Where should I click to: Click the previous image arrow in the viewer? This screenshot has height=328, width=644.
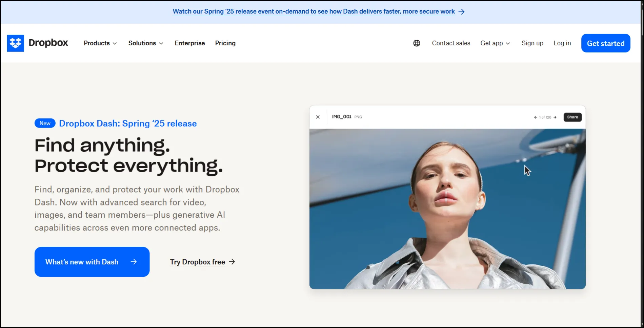[535, 117]
